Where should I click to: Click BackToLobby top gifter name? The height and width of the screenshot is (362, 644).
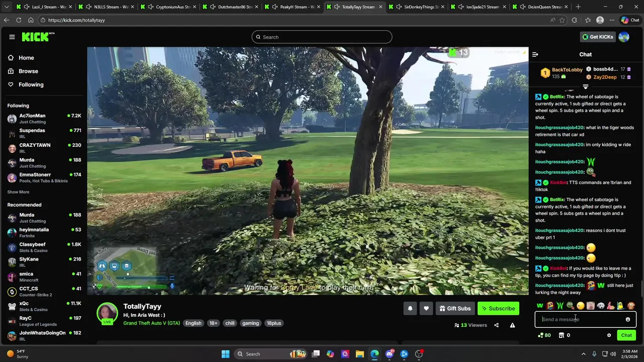567,70
